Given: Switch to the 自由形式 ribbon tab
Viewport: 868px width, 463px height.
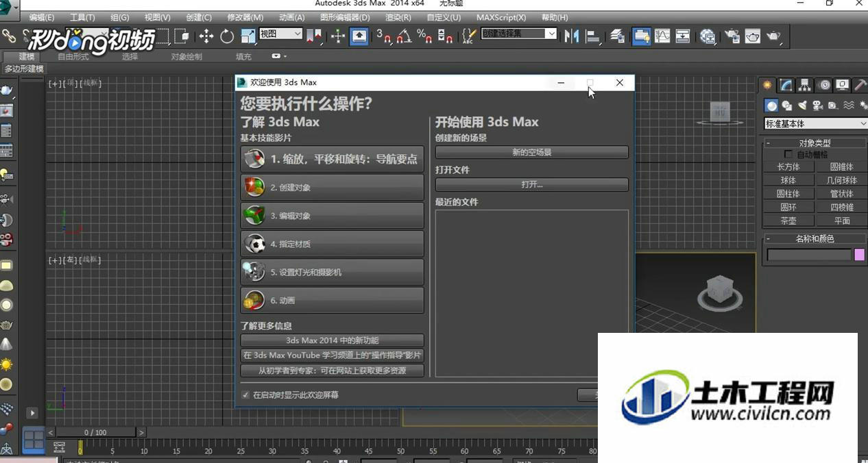Looking at the screenshot, I should coord(73,57).
